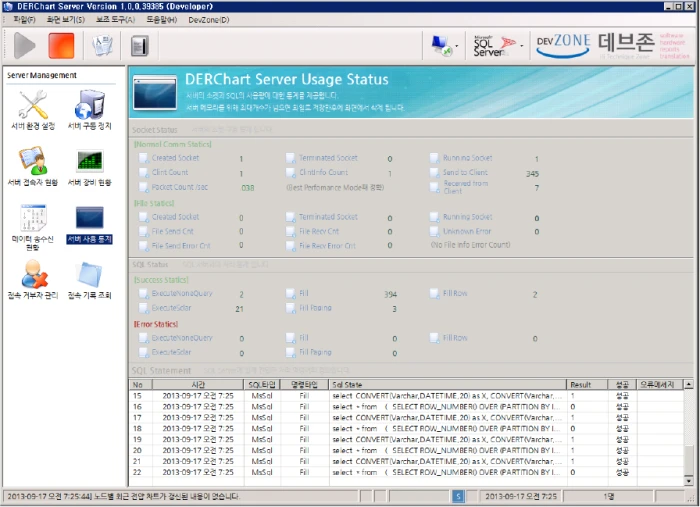
Task: Click the blue S status bar indicator
Action: click(458, 496)
